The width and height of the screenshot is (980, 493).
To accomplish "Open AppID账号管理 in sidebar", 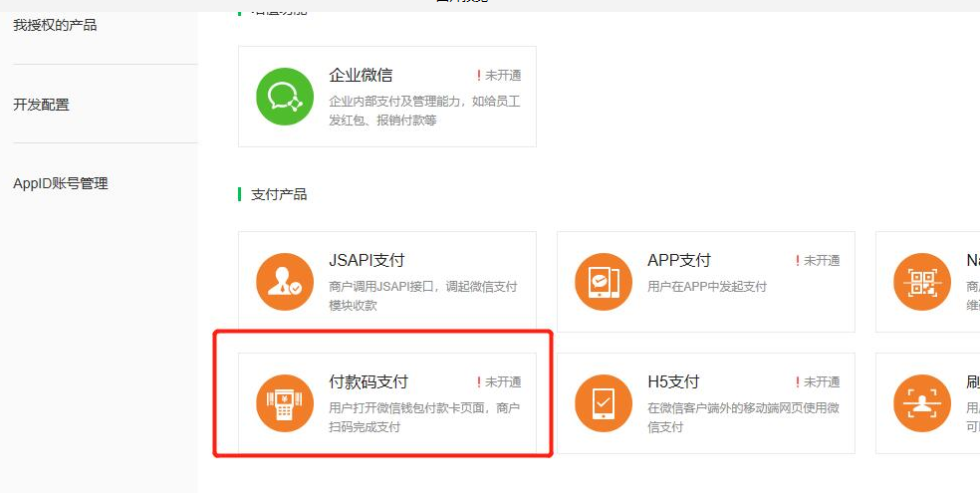I will point(61,183).
